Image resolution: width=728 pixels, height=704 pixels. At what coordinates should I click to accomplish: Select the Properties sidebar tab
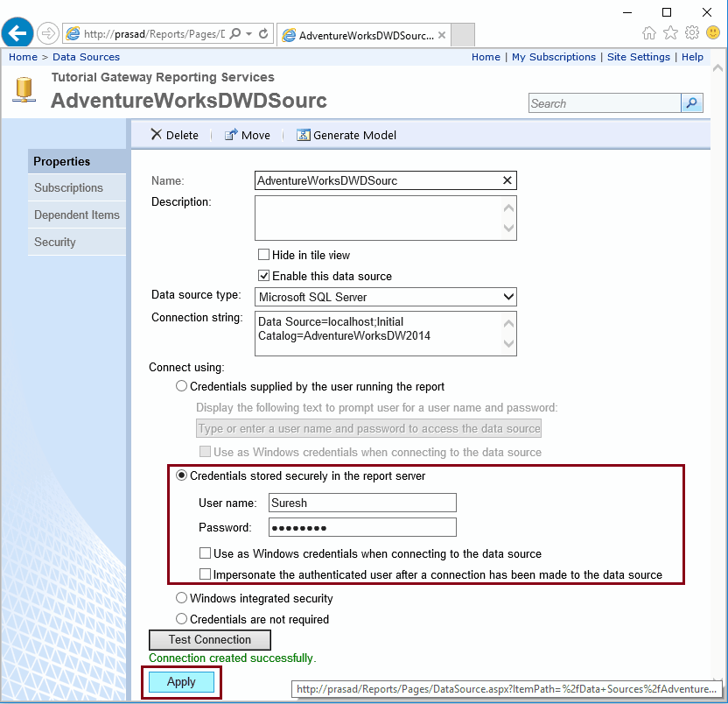coord(77,161)
